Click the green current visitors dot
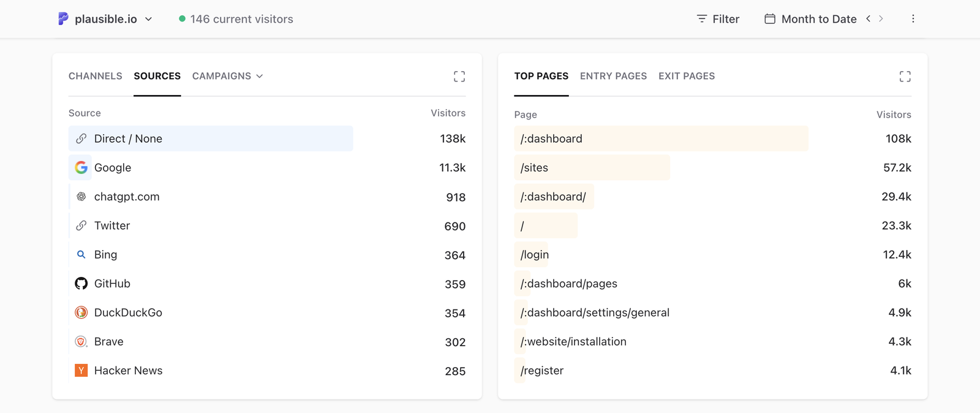Viewport: 980px width, 413px height. pyautogui.click(x=182, y=19)
